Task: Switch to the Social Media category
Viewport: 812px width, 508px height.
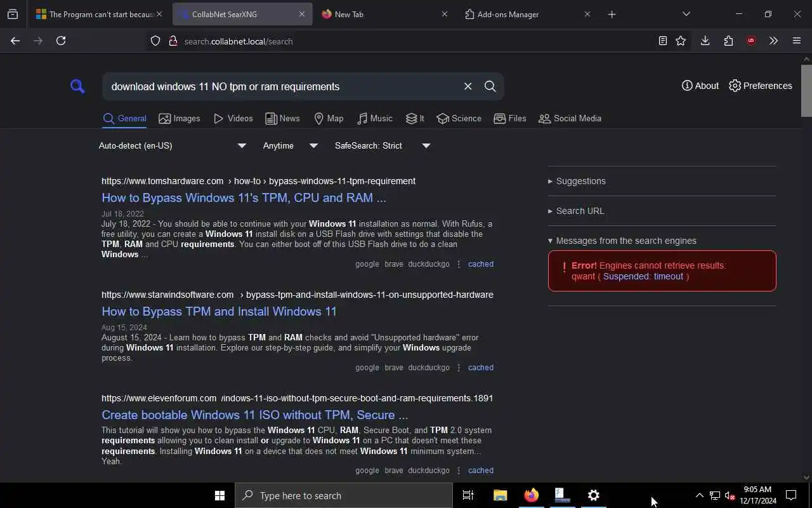Action: pos(570,119)
